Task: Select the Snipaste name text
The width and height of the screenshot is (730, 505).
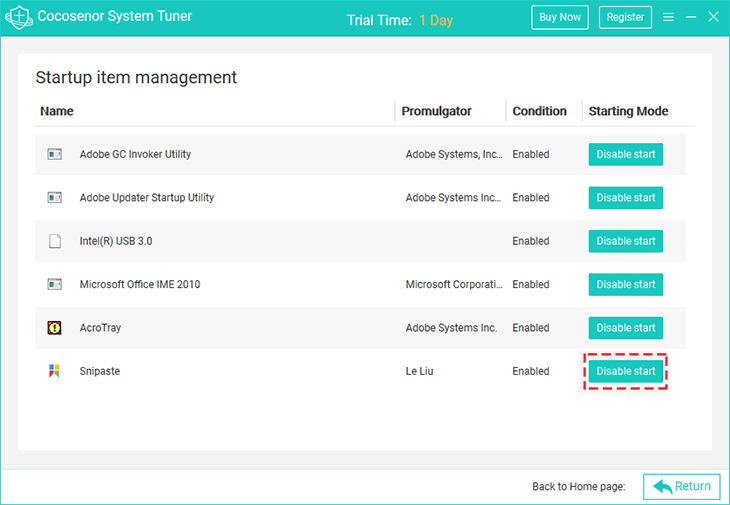Action: coord(100,371)
